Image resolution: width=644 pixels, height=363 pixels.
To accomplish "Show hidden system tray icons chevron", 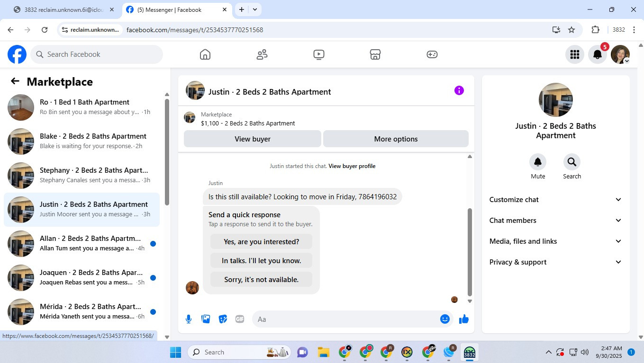I will click(x=548, y=352).
